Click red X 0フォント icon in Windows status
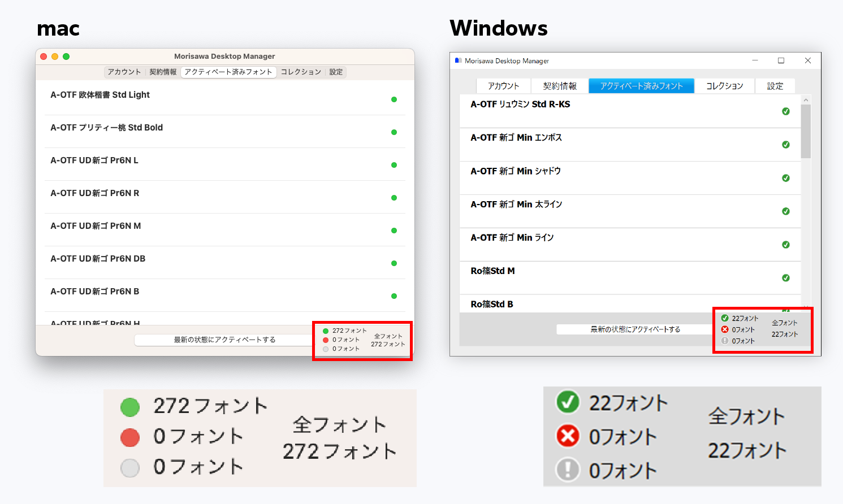This screenshot has width=843, height=504. tap(725, 329)
